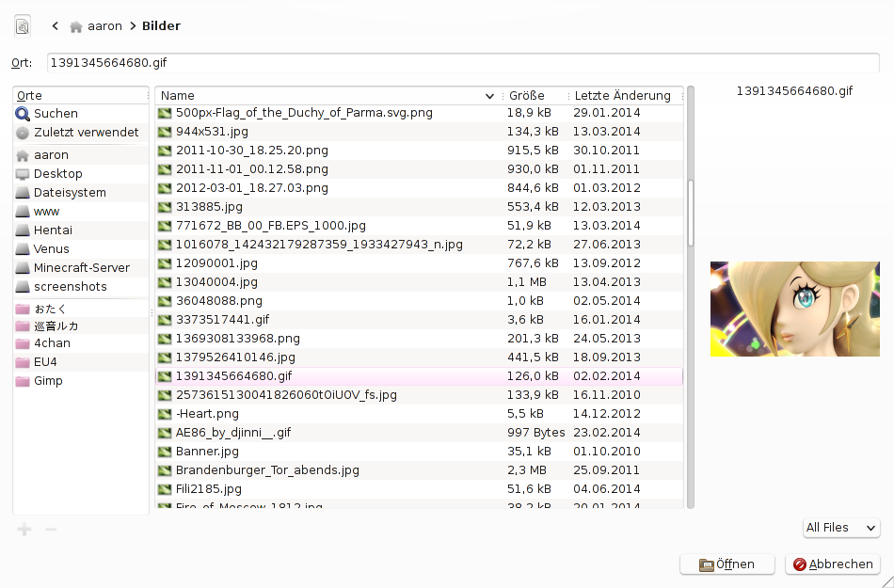The height and width of the screenshot is (588, 894).
Task: Go back with the path arrow
Action: point(55,25)
